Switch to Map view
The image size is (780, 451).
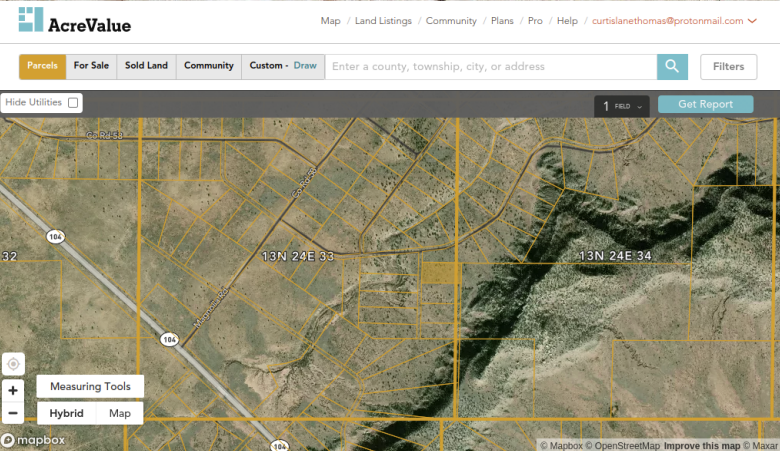tap(120, 413)
